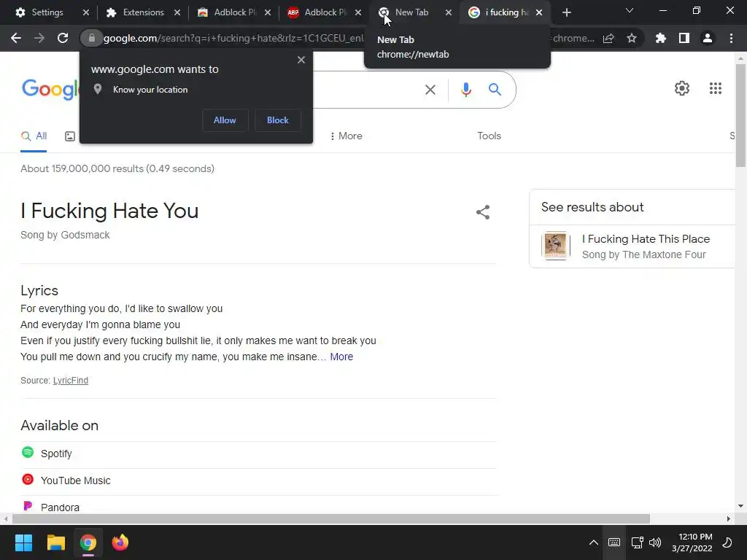Open search Tools
747x560 pixels.
click(489, 136)
